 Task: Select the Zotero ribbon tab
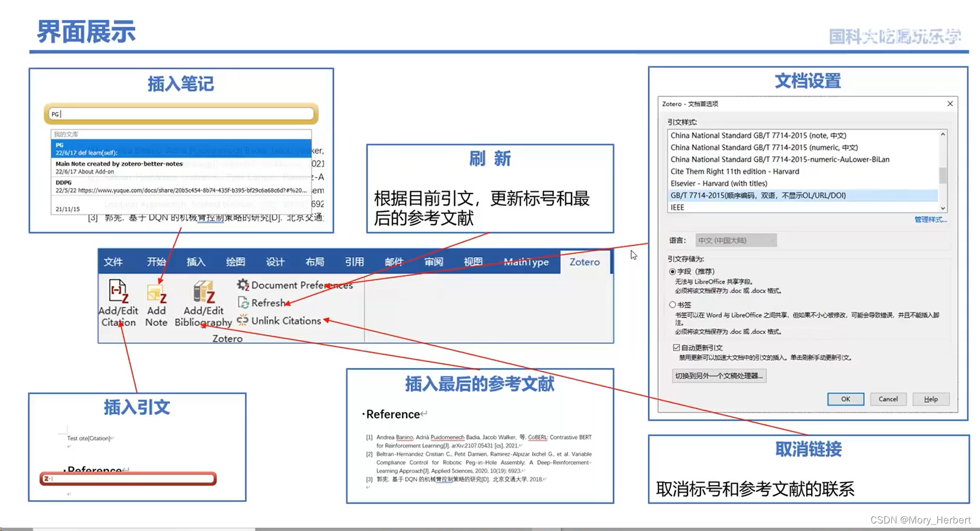point(584,262)
